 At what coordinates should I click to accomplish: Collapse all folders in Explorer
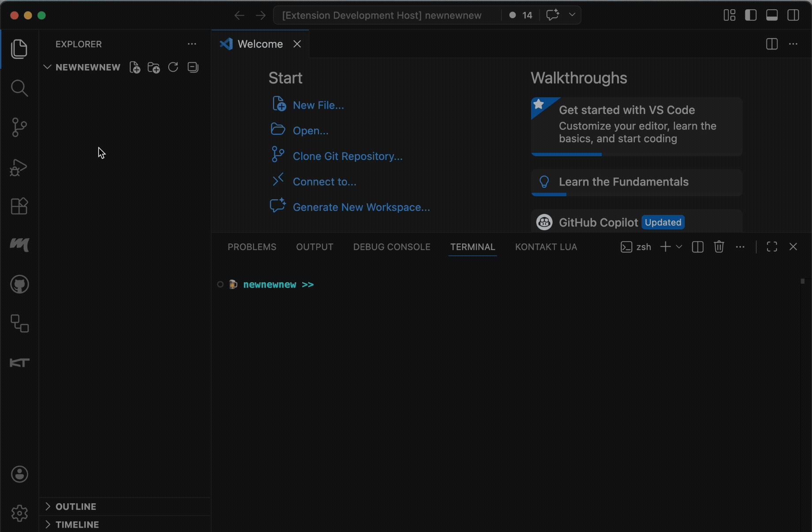[x=193, y=67]
